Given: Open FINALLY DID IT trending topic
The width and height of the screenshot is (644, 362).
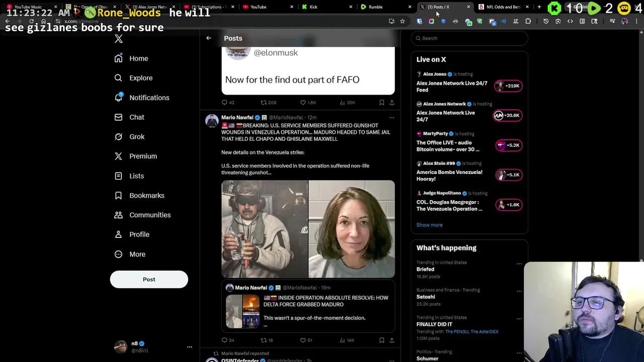Looking at the screenshot, I should 434,324.
